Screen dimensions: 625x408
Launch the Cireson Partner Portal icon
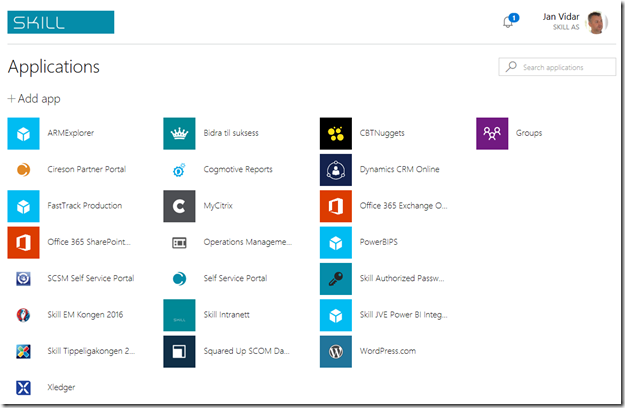[x=23, y=170]
